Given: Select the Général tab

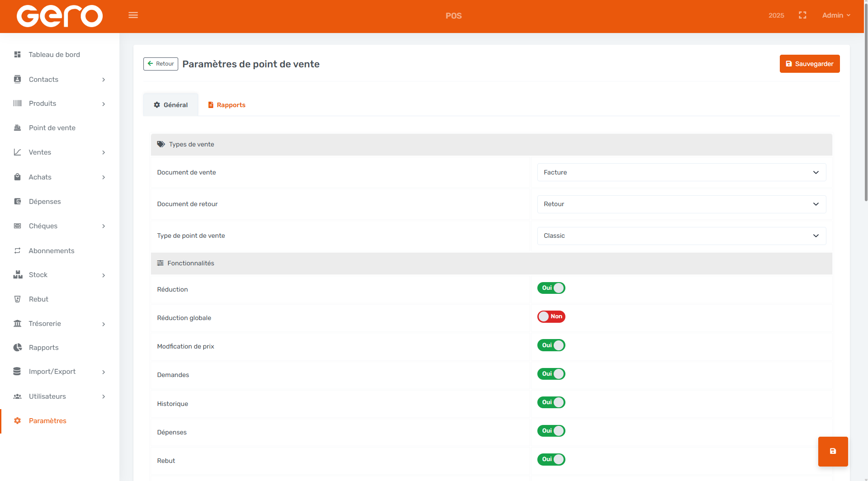Looking at the screenshot, I should tap(171, 105).
